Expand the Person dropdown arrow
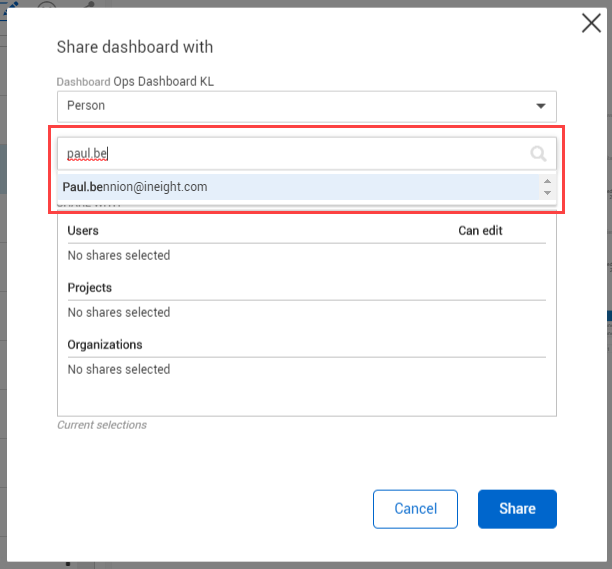 541,105
